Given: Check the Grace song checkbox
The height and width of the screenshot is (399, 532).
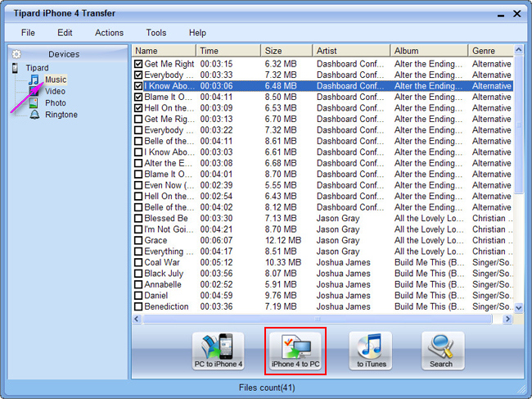Looking at the screenshot, I should 138,240.
